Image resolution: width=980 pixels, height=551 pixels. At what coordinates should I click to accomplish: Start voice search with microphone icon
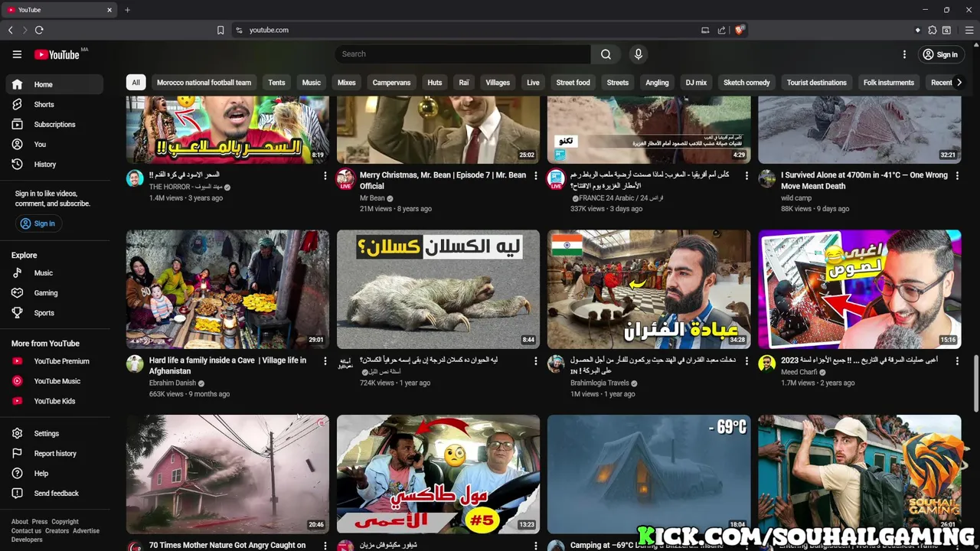click(638, 54)
